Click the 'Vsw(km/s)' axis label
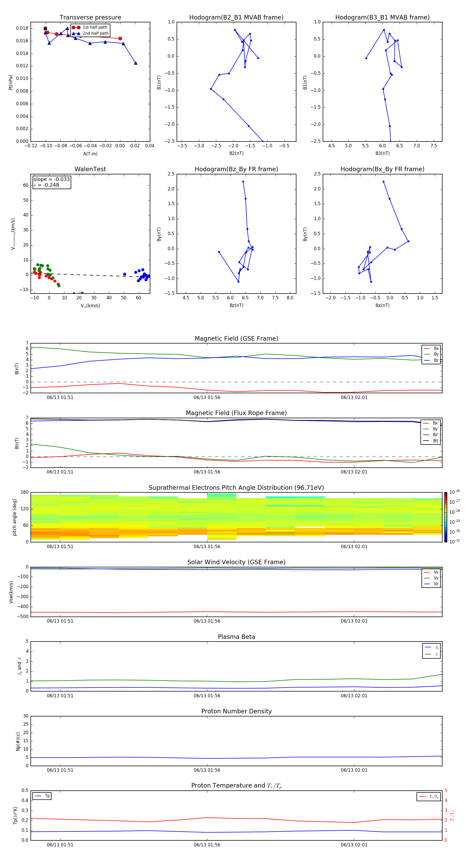The image size is (473, 868). [11, 592]
